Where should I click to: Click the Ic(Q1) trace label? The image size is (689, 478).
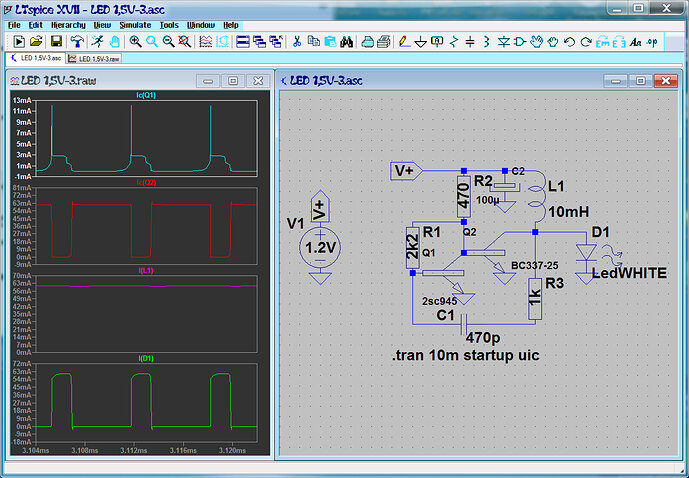146,95
